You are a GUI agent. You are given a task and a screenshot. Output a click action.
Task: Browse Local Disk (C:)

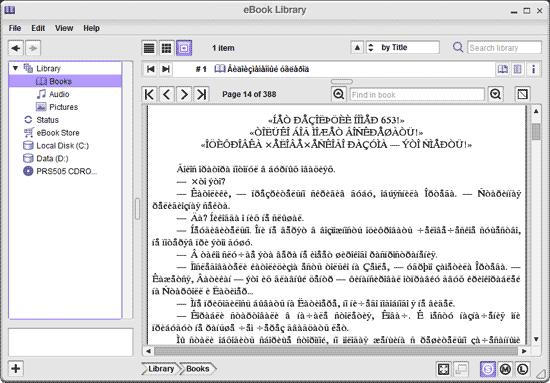(x=56, y=146)
